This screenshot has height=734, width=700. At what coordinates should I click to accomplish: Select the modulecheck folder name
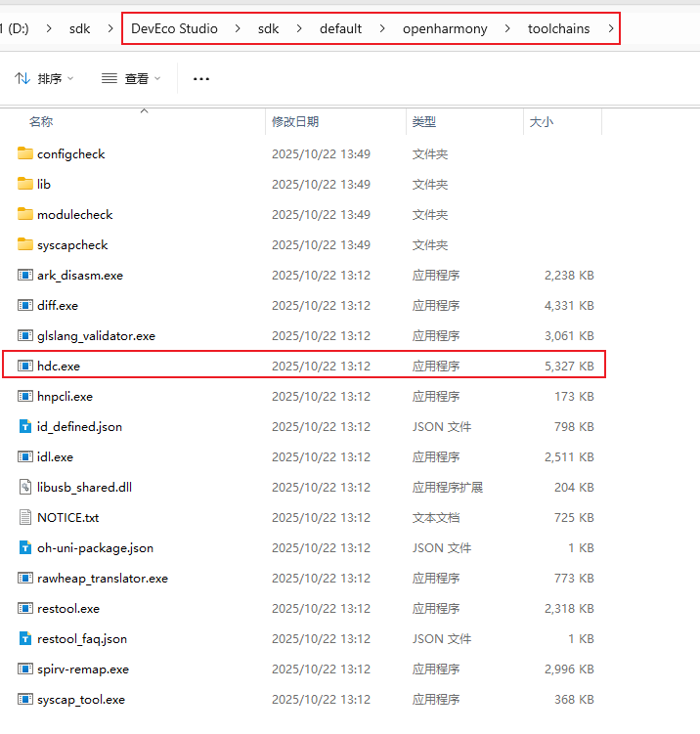coord(75,214)
